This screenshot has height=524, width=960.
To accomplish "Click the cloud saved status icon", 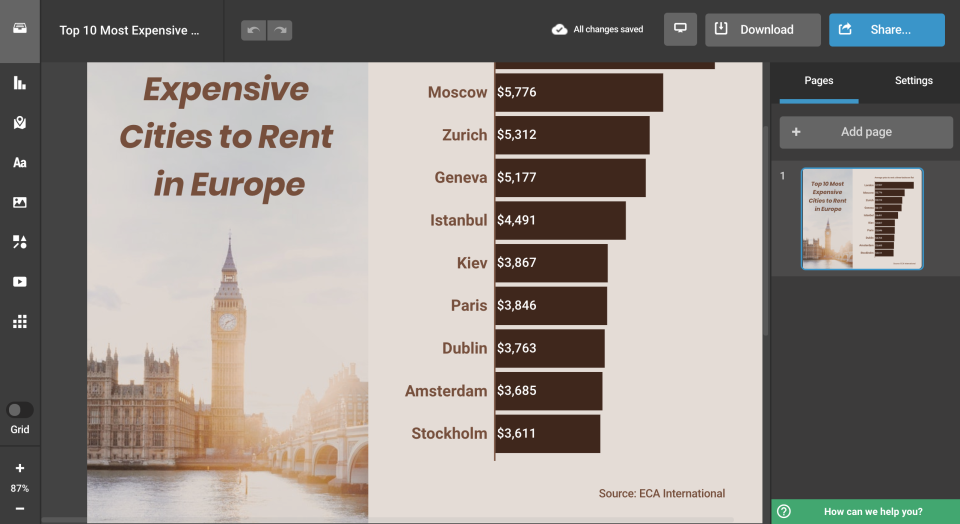I will [x=559, y=29].
